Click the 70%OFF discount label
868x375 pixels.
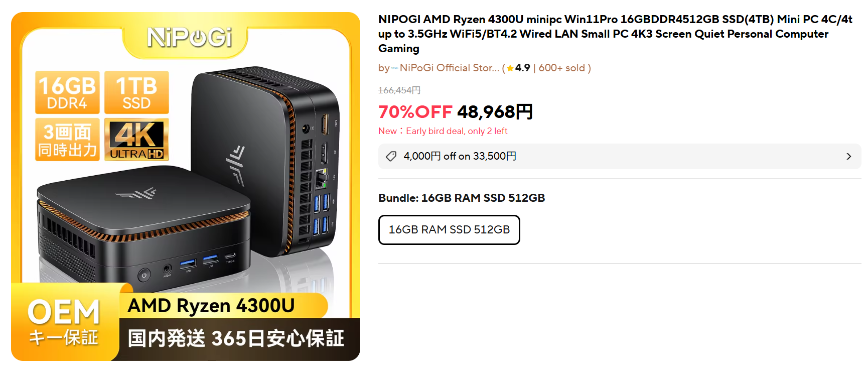(x=415, y=112)
